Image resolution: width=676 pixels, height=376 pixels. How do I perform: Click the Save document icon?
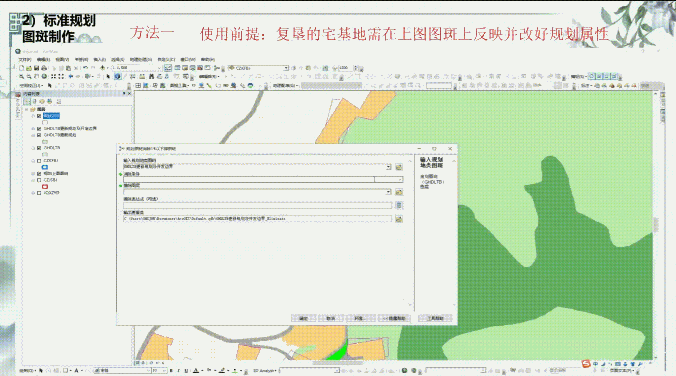36,68
